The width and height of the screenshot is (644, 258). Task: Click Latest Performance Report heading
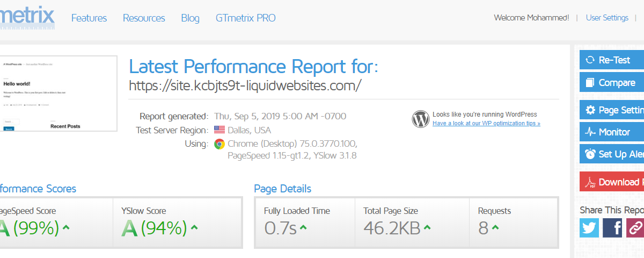[x=254, y=67]
